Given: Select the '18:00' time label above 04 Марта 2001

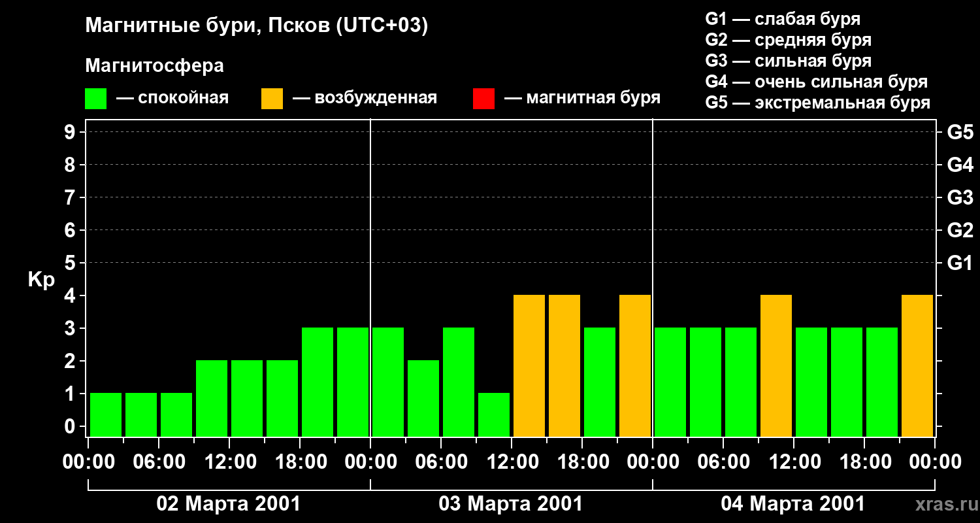Looking at the screenshot, I should tap(864, 462).
